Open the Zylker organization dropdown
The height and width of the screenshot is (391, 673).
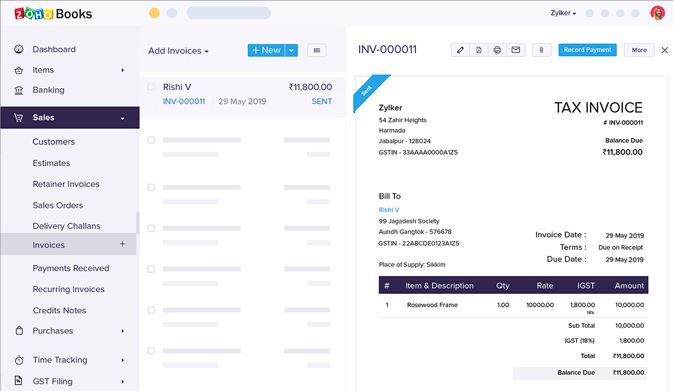pos(563,13)
